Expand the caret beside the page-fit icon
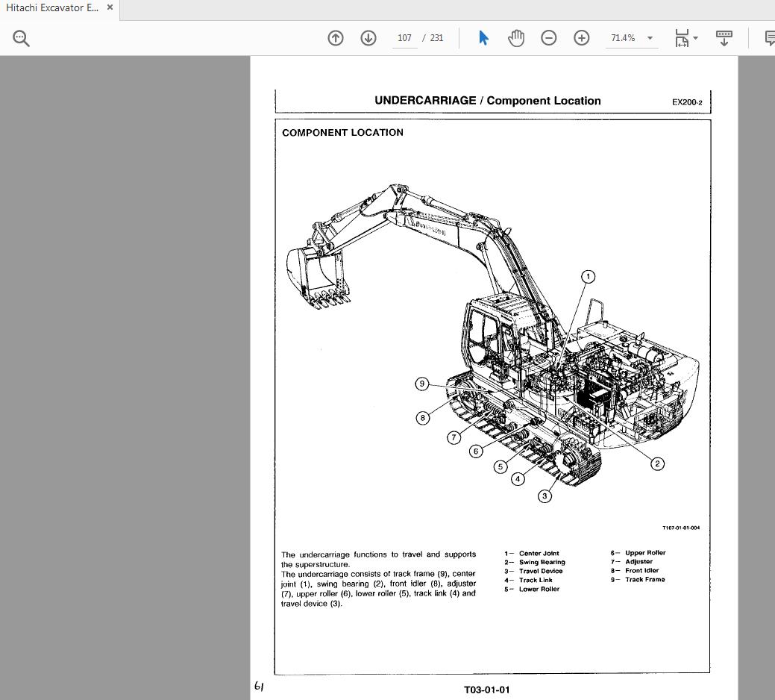The height and width of the screenshot is (700, 775). coord(697,37)
